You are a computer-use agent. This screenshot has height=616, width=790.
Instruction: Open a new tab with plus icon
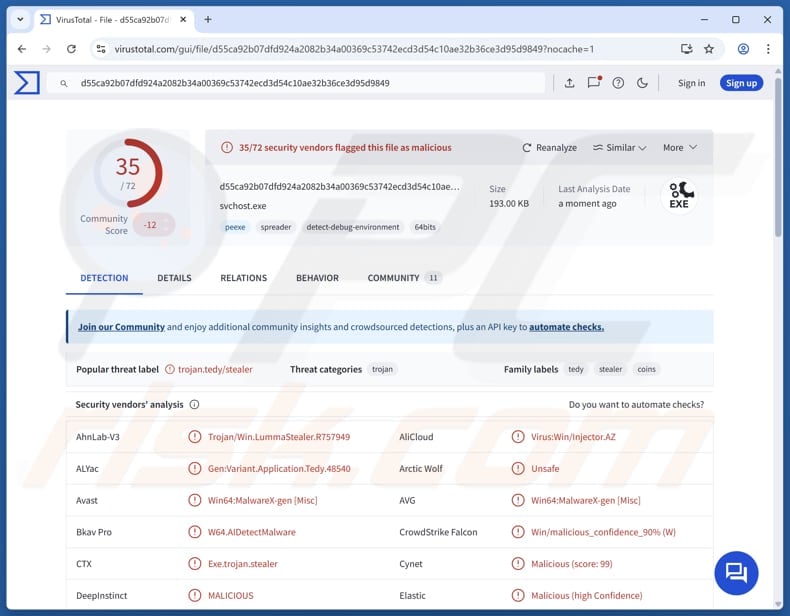[x=208, y=19]
